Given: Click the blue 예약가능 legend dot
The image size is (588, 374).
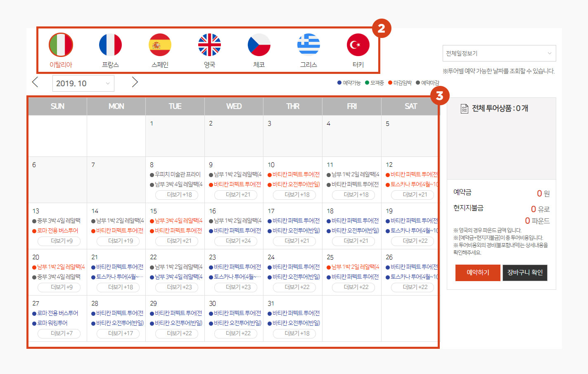Looking at the screenshot, I should (339, 83).
